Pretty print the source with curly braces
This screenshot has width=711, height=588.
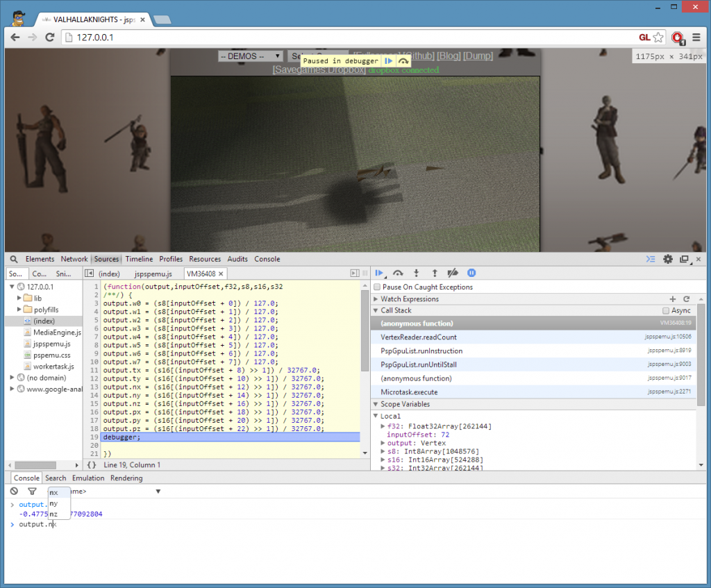tap(92, 464)
